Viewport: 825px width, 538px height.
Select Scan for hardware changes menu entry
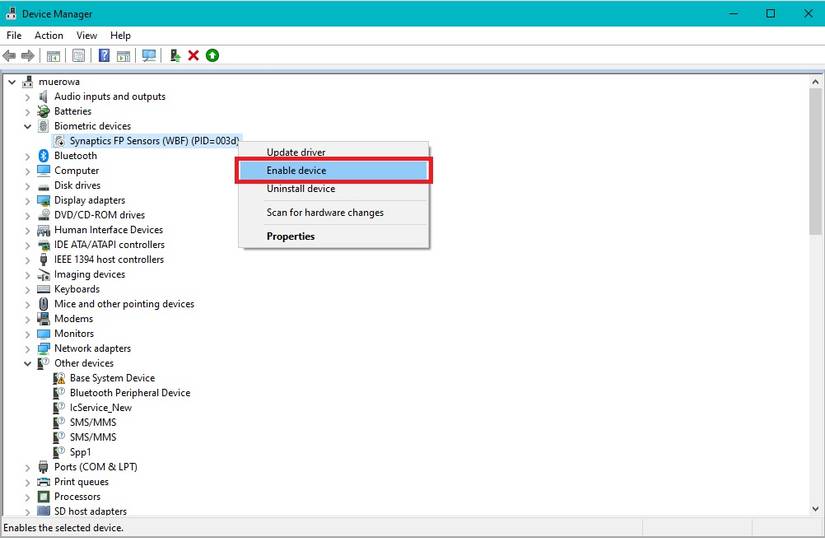334,212
